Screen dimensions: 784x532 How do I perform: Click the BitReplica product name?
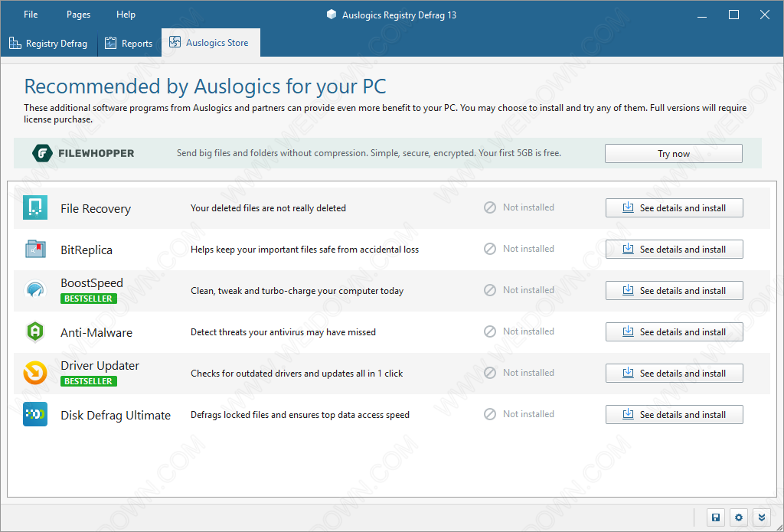pyautogui.click(x=87, y=250)
